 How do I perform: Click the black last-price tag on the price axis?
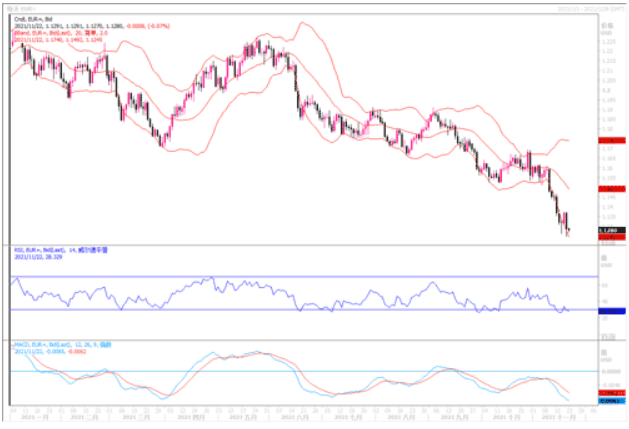611,231
